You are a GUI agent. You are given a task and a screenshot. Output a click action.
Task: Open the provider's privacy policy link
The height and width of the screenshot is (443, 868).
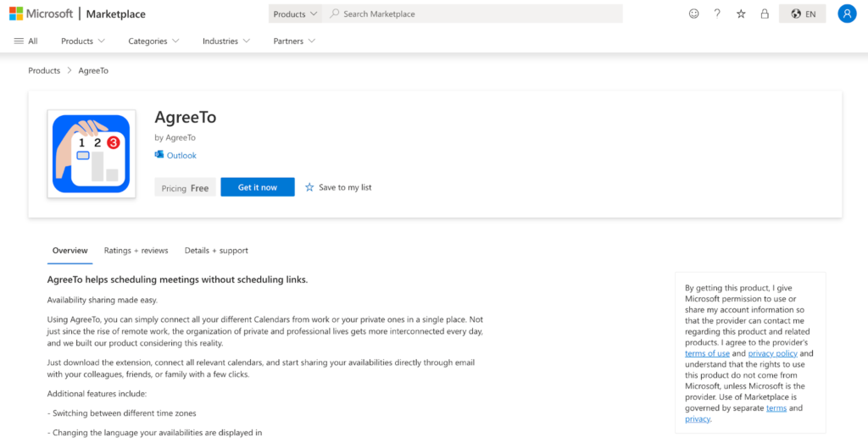[773, 353]
